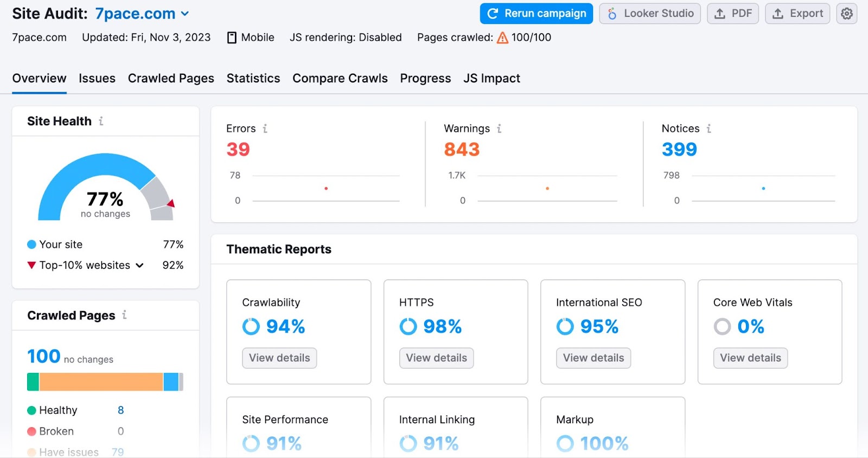View details for Crawlability report
The width and height of the screenshot is (868, 458).
pos(279,358)
